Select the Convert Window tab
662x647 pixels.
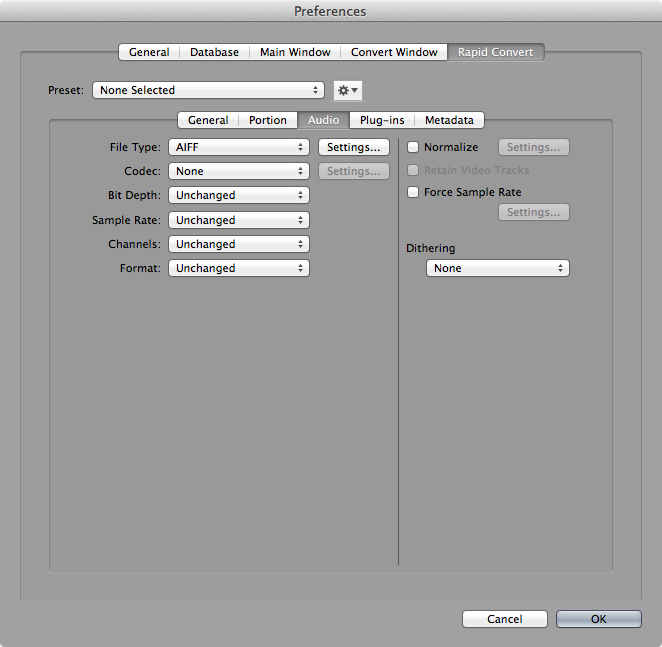pos(394,52)
